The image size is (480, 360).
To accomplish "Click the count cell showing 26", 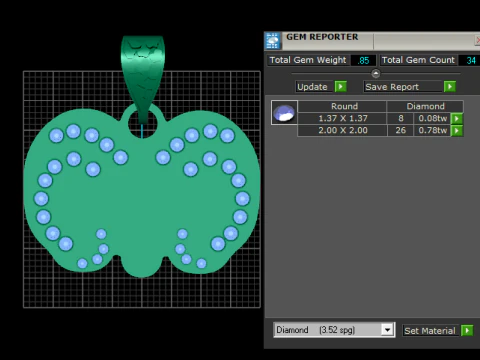I will (401, 130).
